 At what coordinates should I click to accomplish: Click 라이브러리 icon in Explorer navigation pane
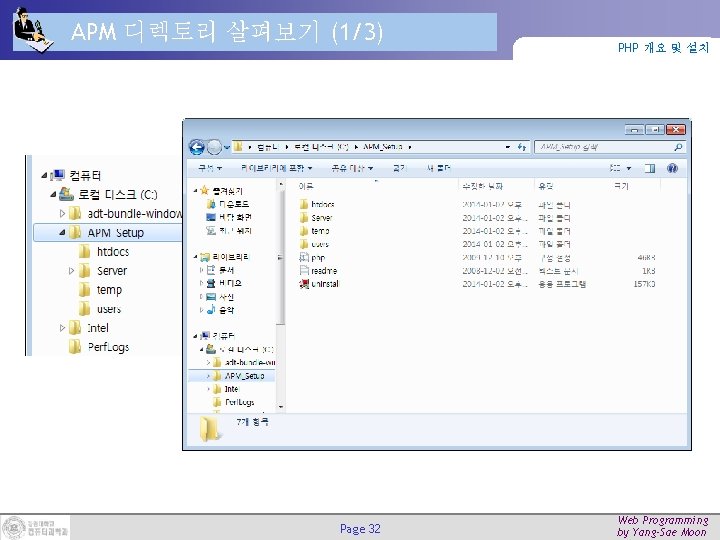coord(205,257)
